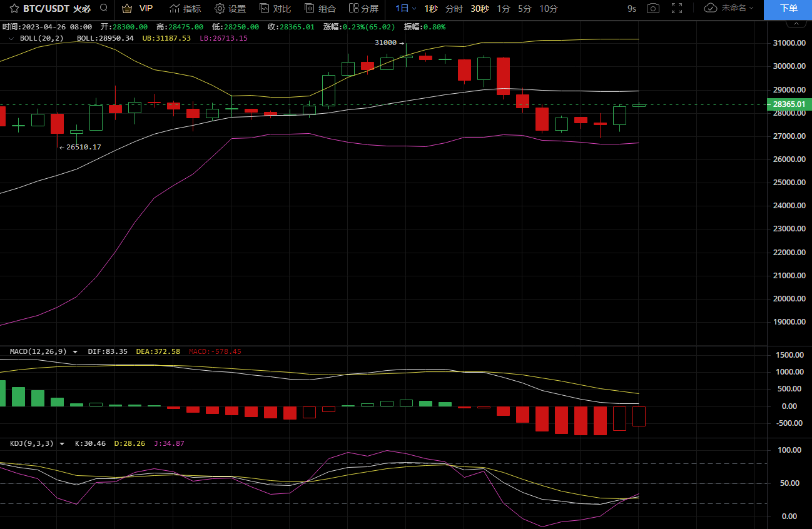
Task: Open the 对比 compare tool
Action: (x=275, y=9)
